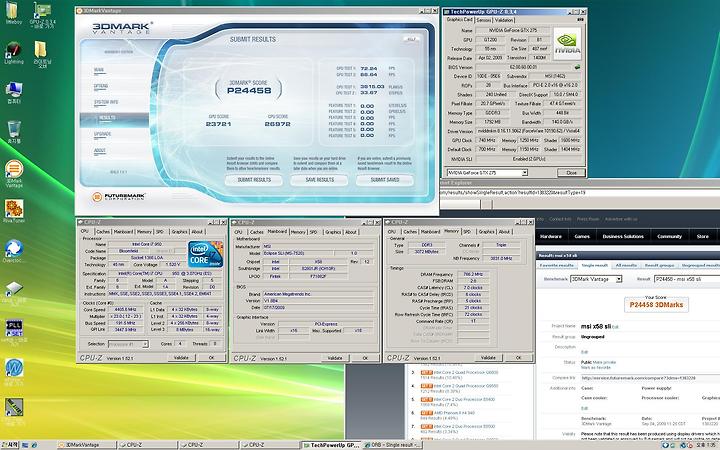Click the GPU-Z camera screenshot icon

click(x=580, y=20)
